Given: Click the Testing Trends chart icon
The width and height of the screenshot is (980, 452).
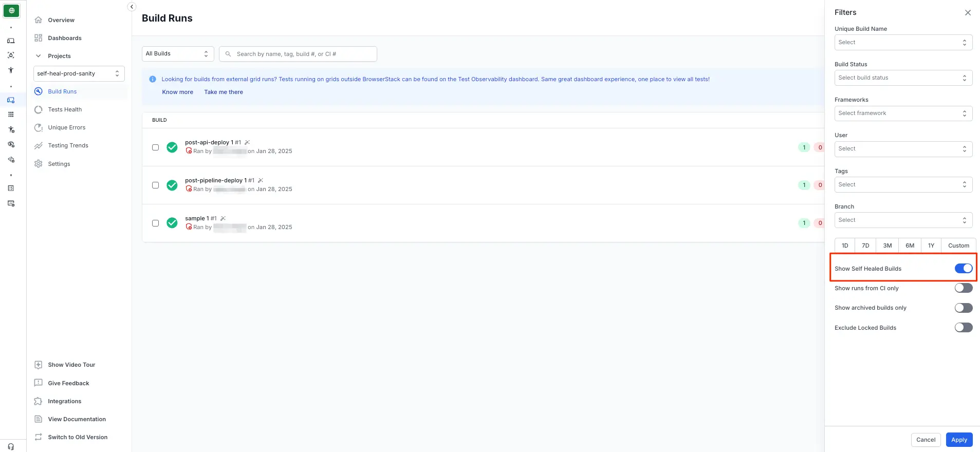Looking at the screenshot, I should pyautogui.click(x=38, y=146).
